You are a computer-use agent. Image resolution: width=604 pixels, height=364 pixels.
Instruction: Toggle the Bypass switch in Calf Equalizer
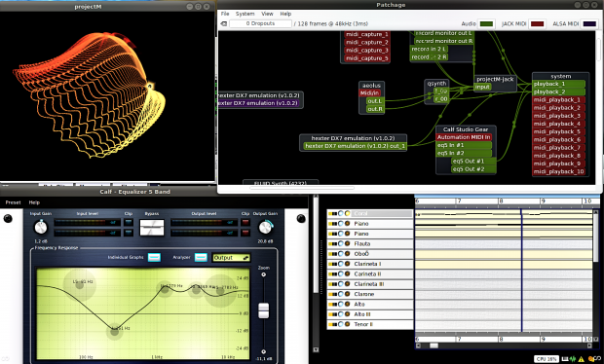click(151, 228)
